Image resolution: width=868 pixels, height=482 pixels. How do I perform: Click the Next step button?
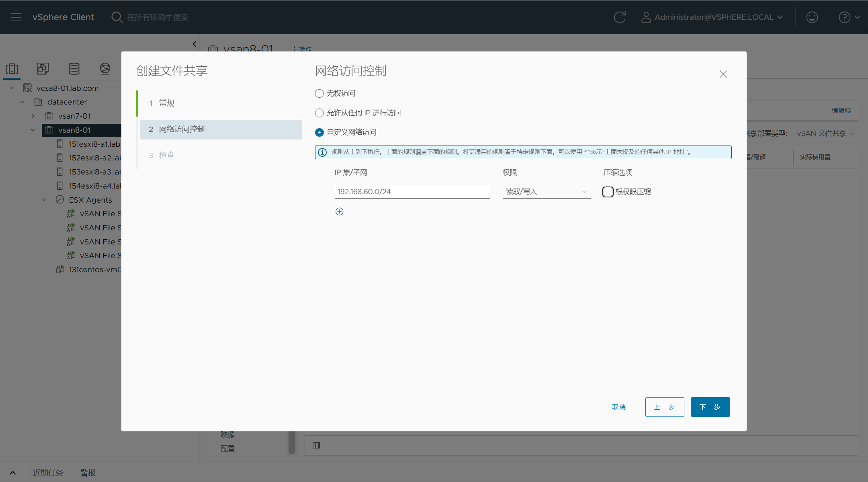coord(710,407)
